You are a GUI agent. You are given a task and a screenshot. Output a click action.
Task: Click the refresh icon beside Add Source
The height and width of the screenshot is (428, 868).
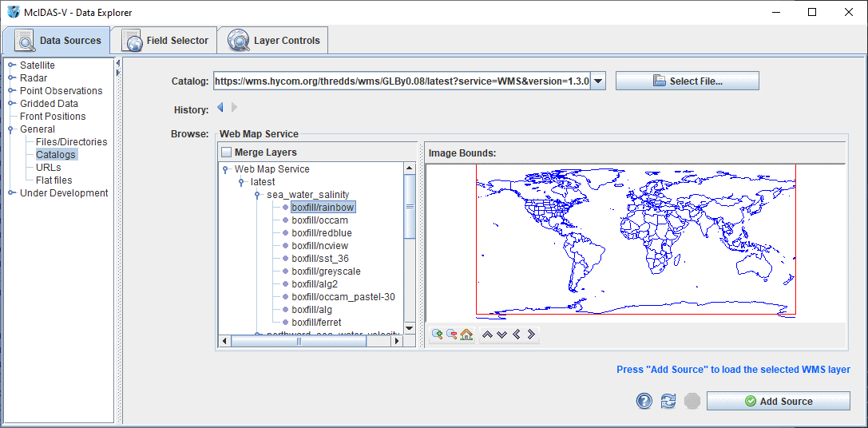pos(668,401)
